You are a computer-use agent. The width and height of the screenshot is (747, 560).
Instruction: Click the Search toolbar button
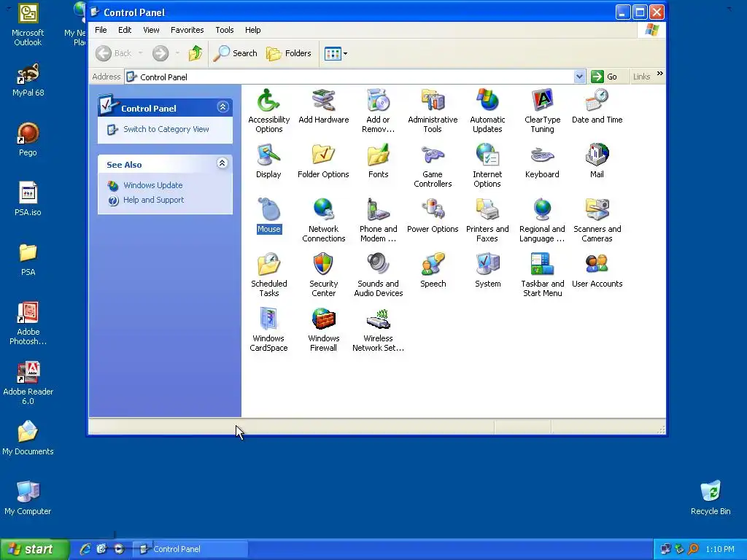236,53
